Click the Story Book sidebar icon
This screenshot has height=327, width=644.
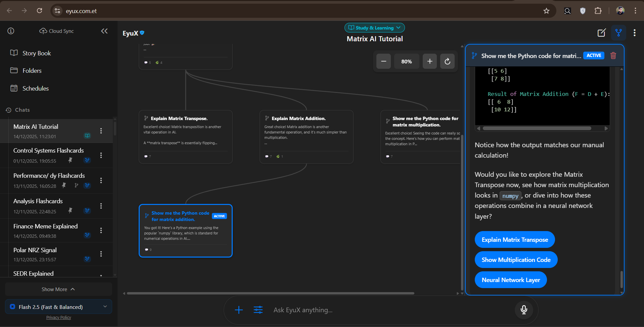14,53
